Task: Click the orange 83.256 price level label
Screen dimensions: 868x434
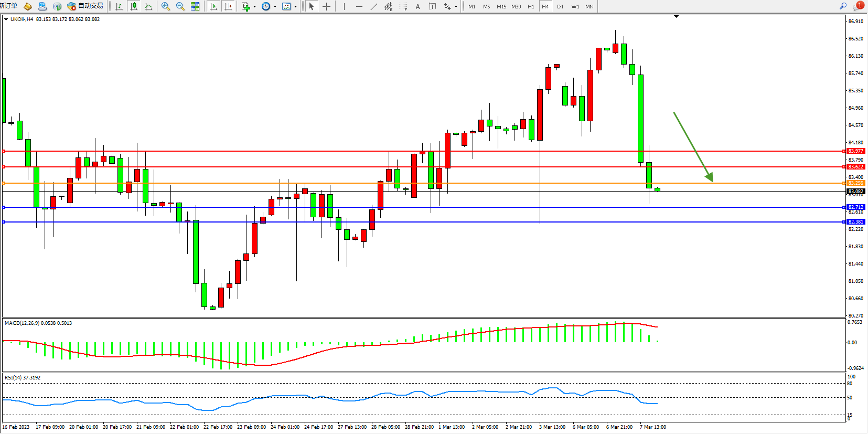Action: click(855, 183)
